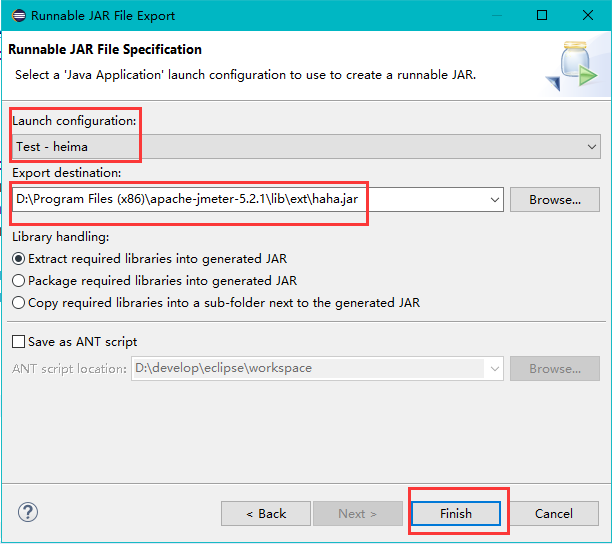Close the Runnable JAR File Export dialog

click(587, 16)
